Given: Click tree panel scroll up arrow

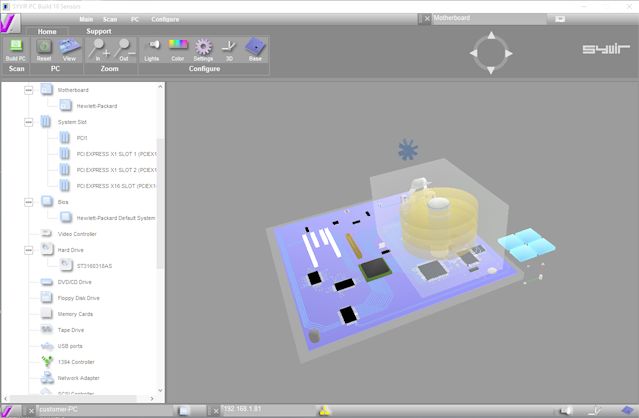Looking at the screenshot, I should tap(160, 87).
